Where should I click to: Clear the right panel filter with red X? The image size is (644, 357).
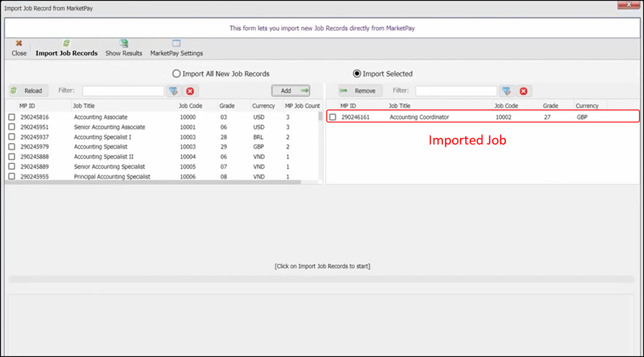523,91
